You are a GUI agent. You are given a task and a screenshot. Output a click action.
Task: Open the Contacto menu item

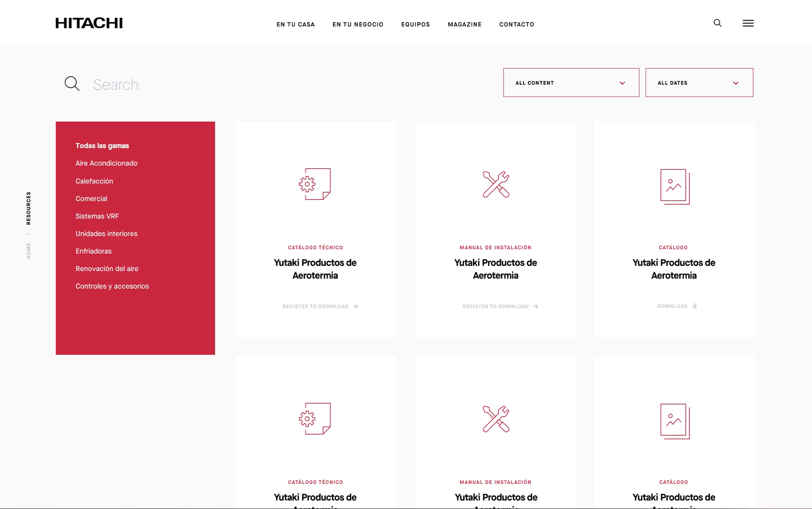(x=517, y=24)
